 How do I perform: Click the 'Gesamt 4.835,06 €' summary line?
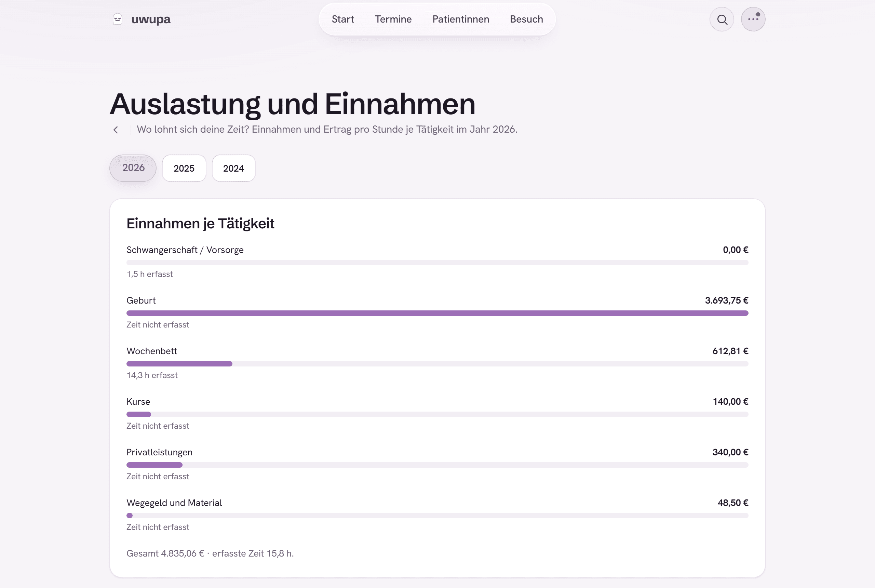210,553
